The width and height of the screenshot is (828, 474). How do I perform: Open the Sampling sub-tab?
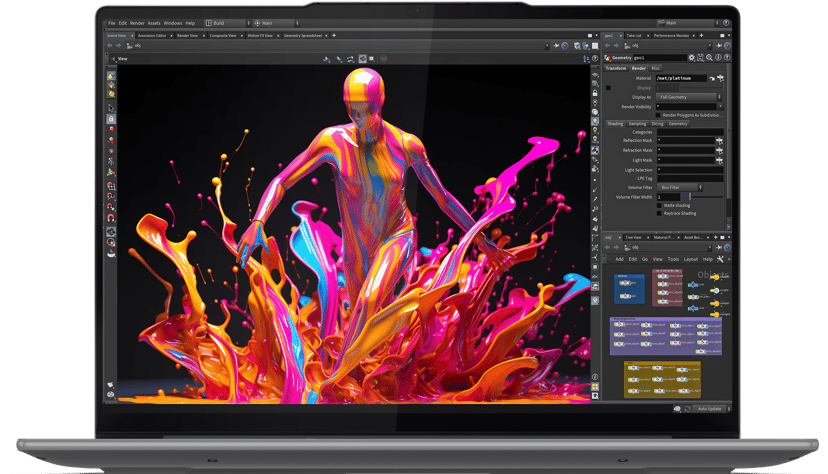point(637,124)
